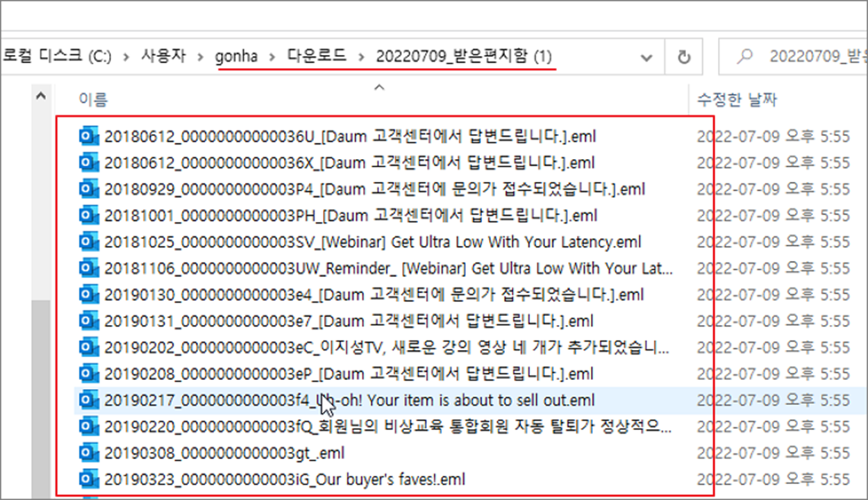The height and width of the screenshot is (500, 868).
Task: Click modified date of 20181025 Webinar file
Action: click(773, 242)
